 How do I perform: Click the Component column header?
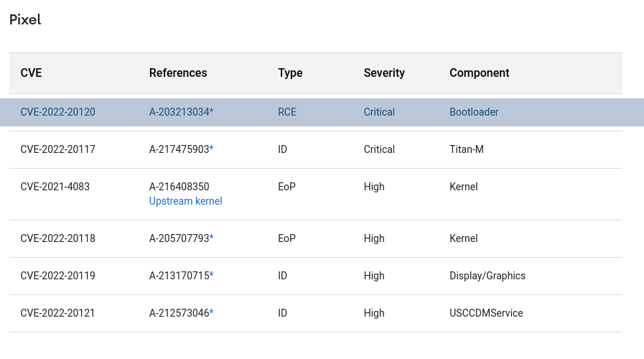(480, 73)
